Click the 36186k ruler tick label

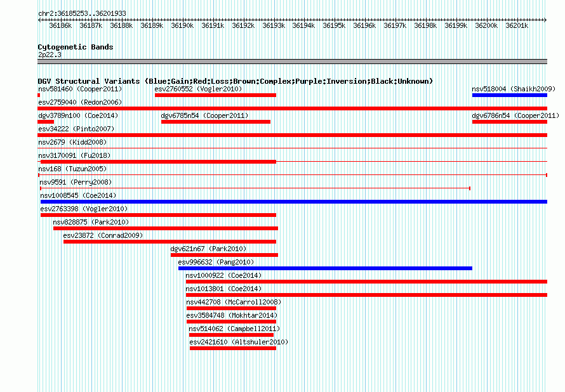click(60, 25)
